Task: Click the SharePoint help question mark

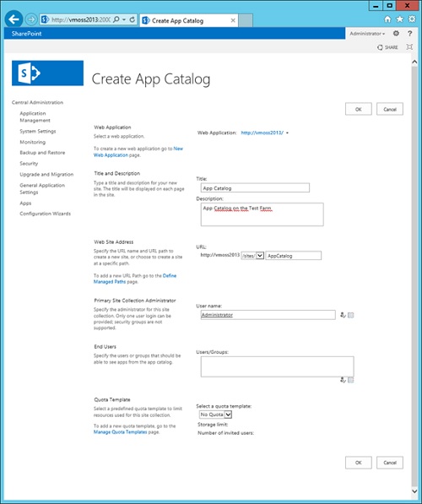Action: point(410,34)
